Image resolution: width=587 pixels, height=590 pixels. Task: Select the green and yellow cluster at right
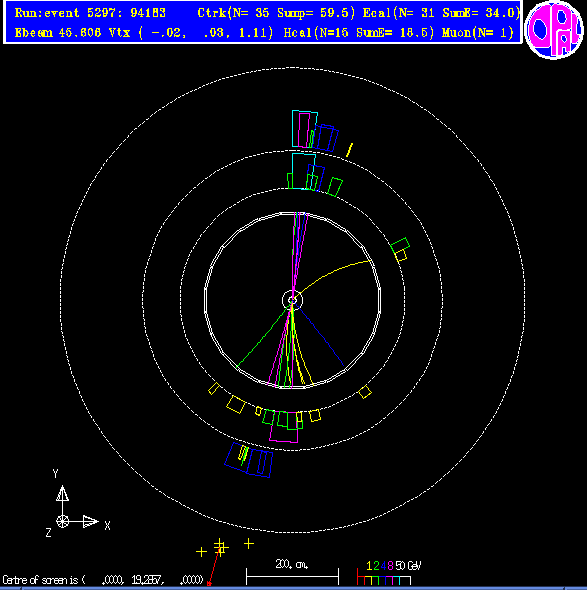coord(400,249)
